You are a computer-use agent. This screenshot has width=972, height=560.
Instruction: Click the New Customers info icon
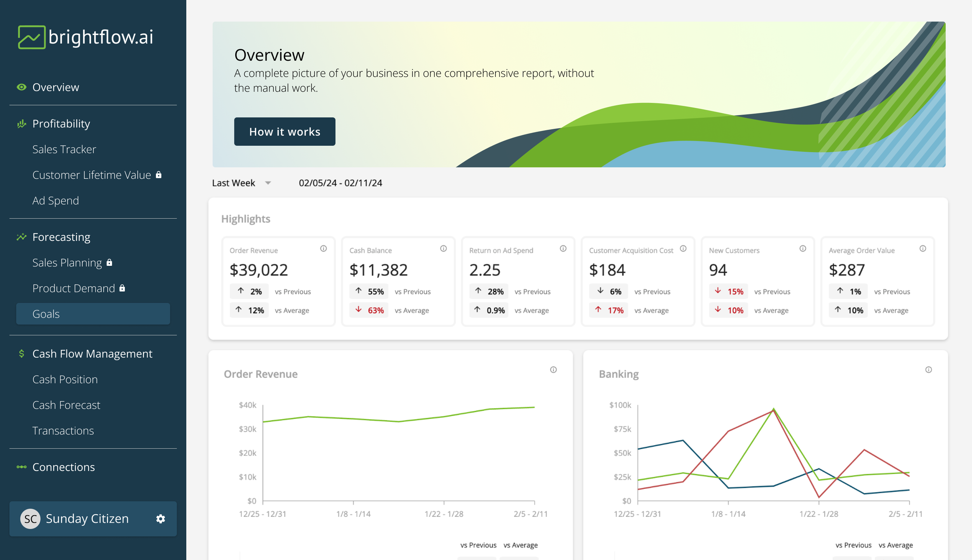click(x=803, y=249)
